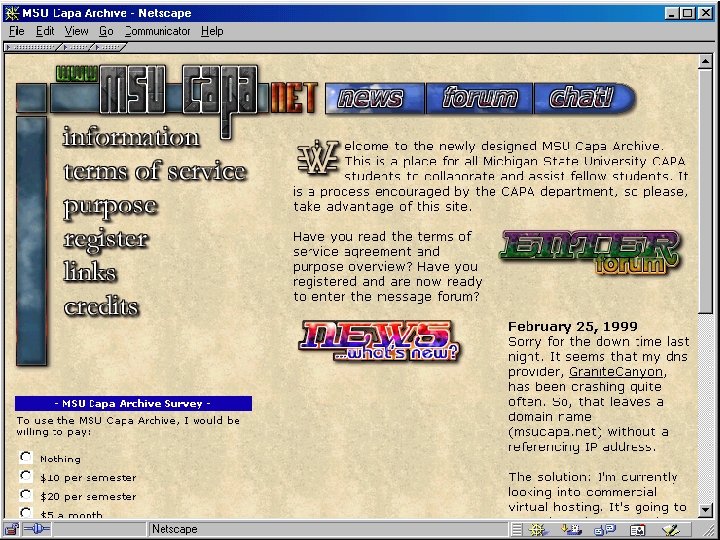Select the $10 per semester radio option
The image size is (720, 540).
click(x=26, y=475)
